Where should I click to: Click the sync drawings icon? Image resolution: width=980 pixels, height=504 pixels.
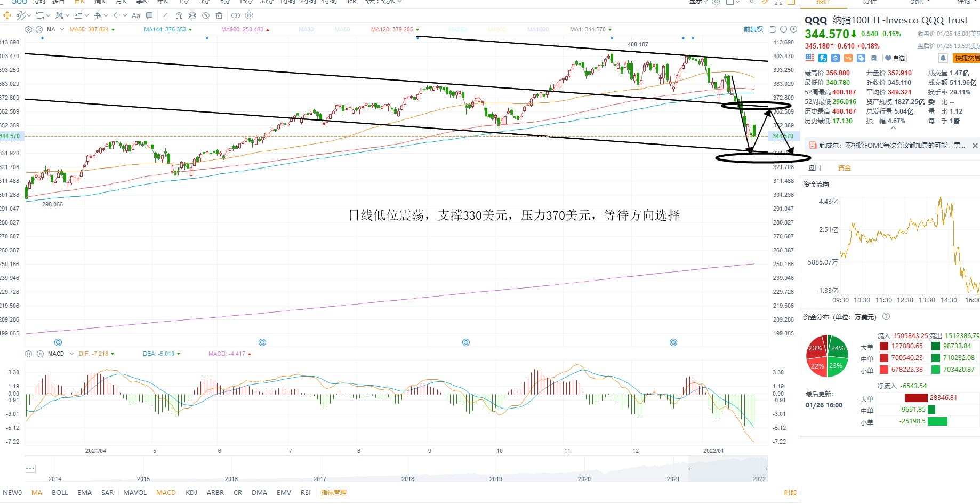(192, 15)
